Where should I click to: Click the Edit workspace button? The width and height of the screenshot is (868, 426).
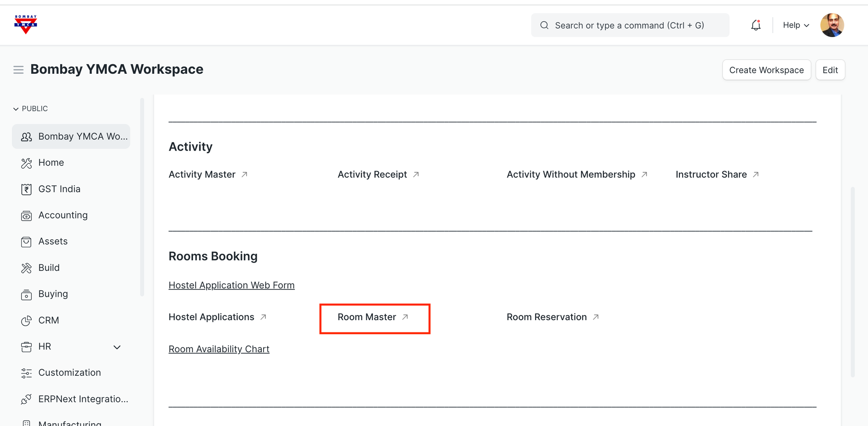point(830,70)
